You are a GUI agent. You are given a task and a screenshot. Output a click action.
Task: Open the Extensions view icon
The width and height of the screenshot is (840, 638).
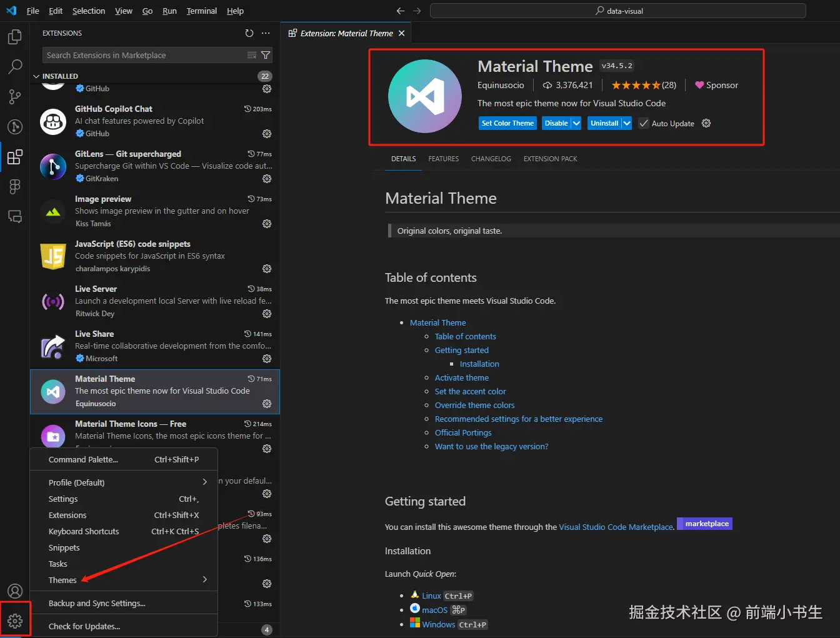click(15, 156)
